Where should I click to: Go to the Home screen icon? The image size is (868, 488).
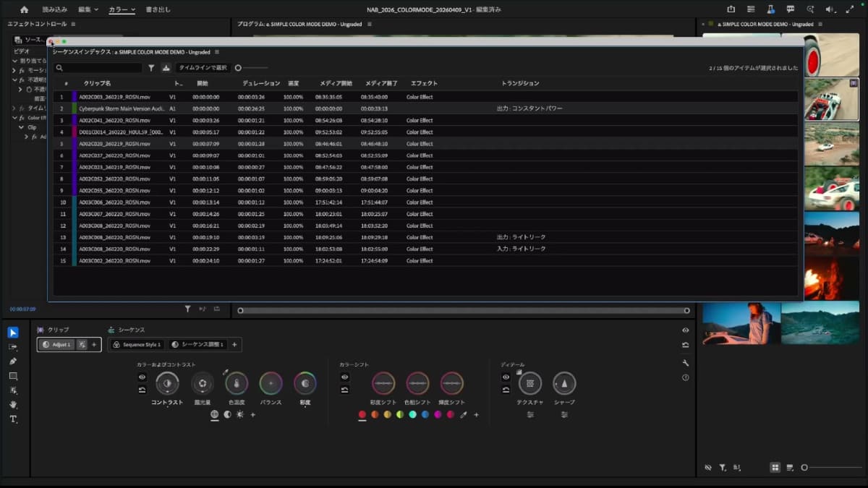[24, 9]
